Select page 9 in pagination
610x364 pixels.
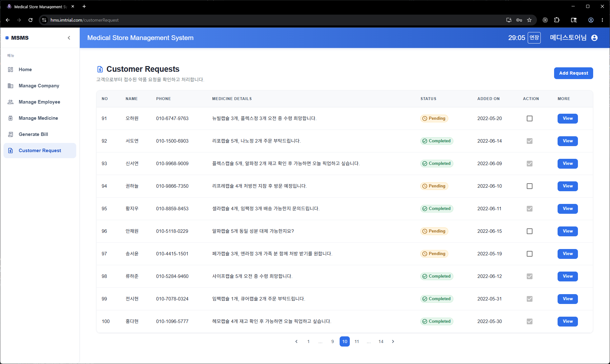333,341
